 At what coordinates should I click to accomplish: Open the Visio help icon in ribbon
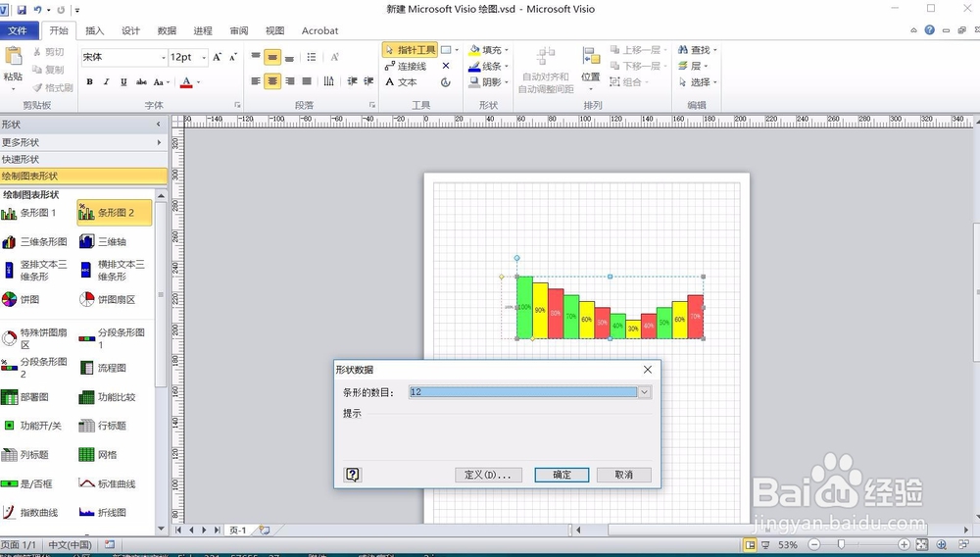pyautogui.click(x=930, y=30)
